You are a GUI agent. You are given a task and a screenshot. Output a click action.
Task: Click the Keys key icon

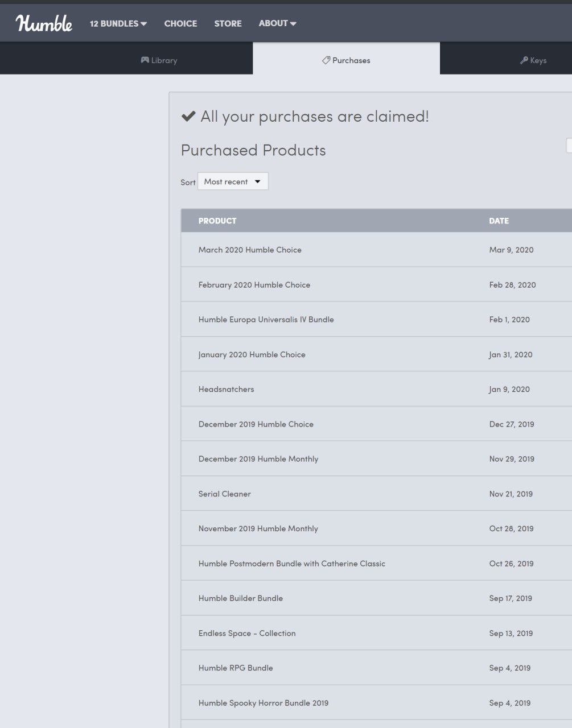(524, 60)
